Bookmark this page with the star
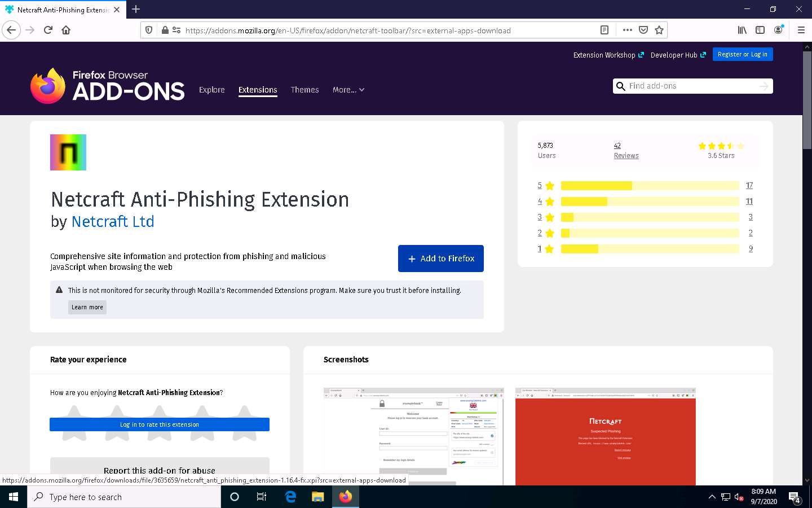812x508 pixels. (659, 30)
